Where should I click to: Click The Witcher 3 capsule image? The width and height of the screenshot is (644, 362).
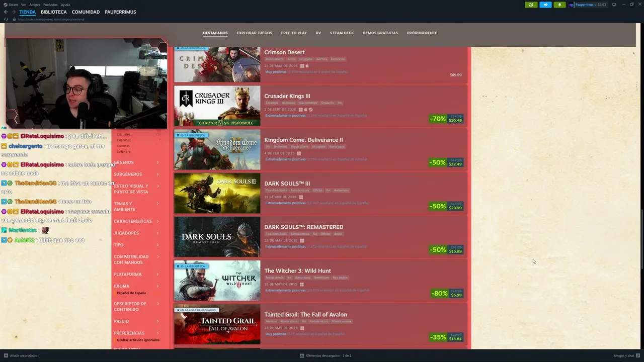[217, 281]
